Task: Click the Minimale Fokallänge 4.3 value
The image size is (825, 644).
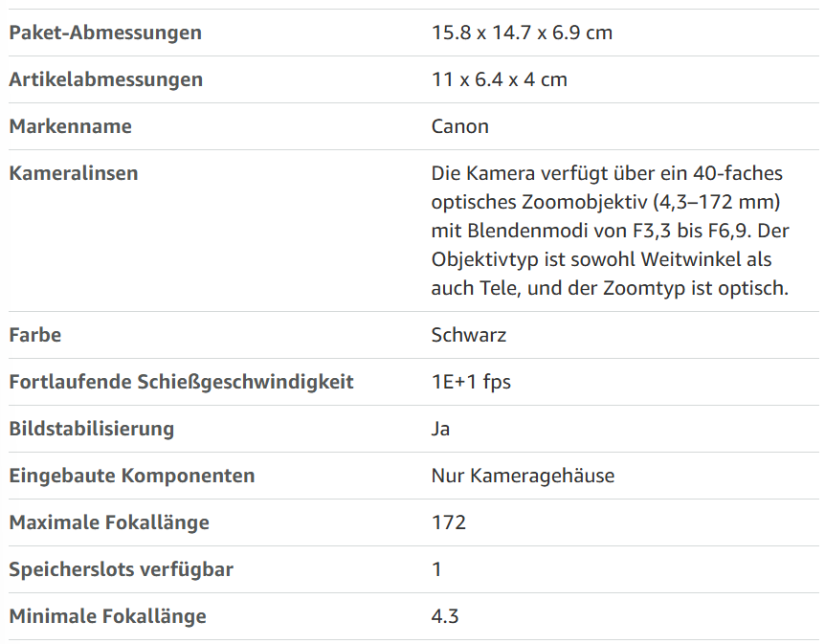Action: (445, 616)
